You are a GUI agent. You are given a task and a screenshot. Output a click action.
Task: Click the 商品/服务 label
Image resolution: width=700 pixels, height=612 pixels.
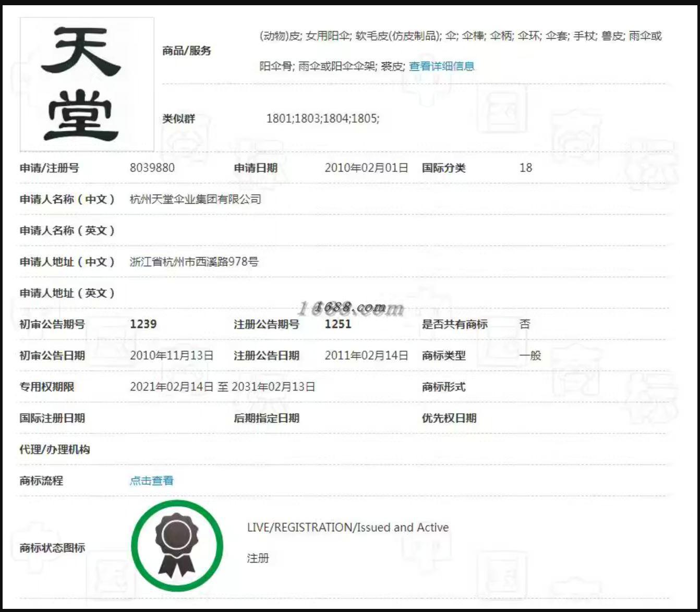(187, 51)
